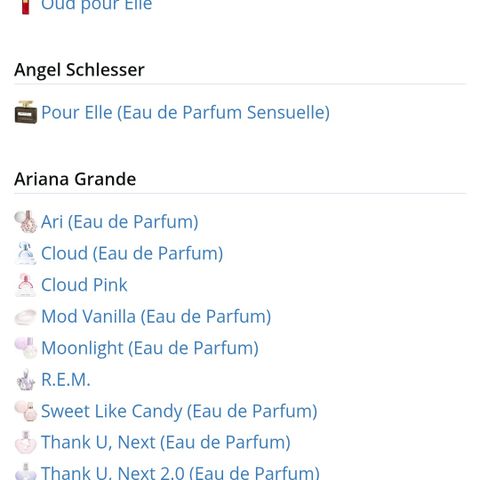
Task: Open the Cloud Pink perfume link
Action: pos(84,285)
